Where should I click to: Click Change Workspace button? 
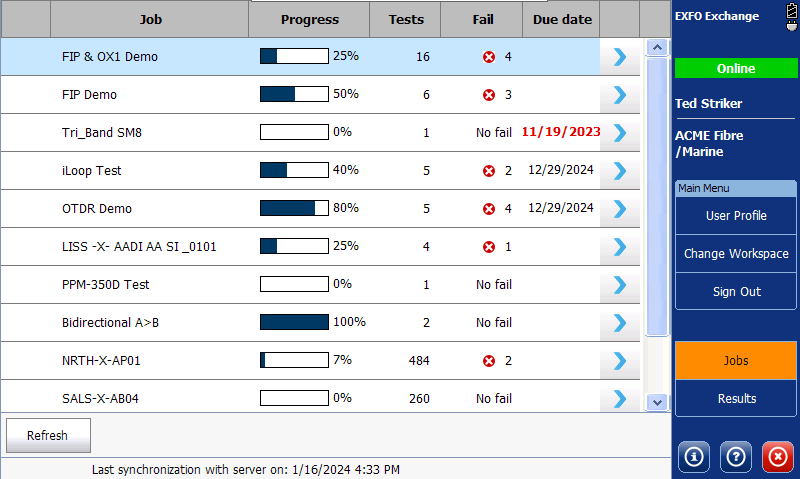736,254
